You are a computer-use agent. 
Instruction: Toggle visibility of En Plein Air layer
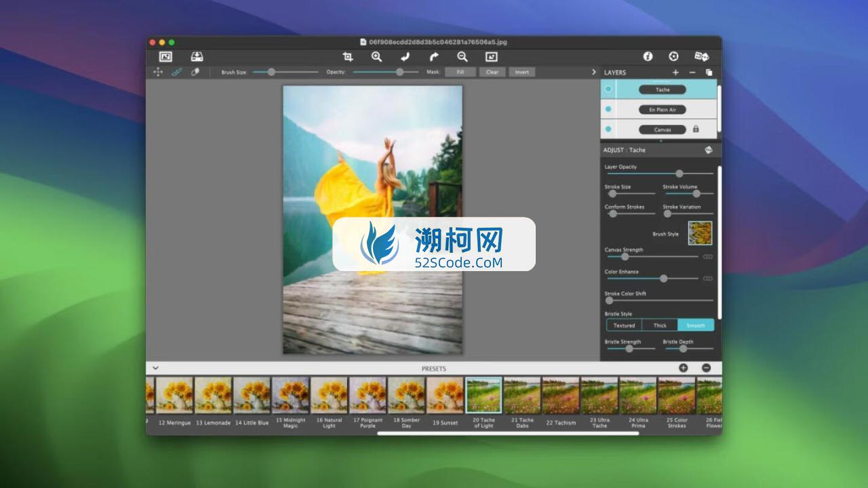[608, 109]
